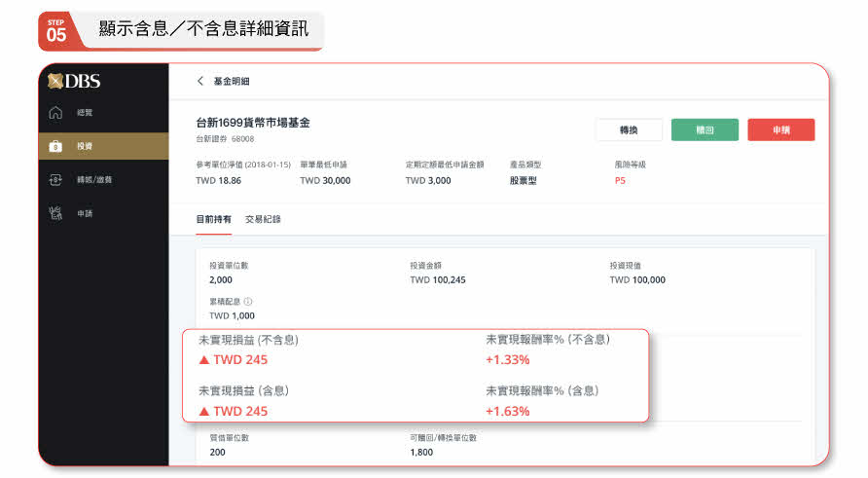This screenshot has width=868, height=478.
Task: Open the transfer/payment icon in sidebar
Action: click(55, 179)
